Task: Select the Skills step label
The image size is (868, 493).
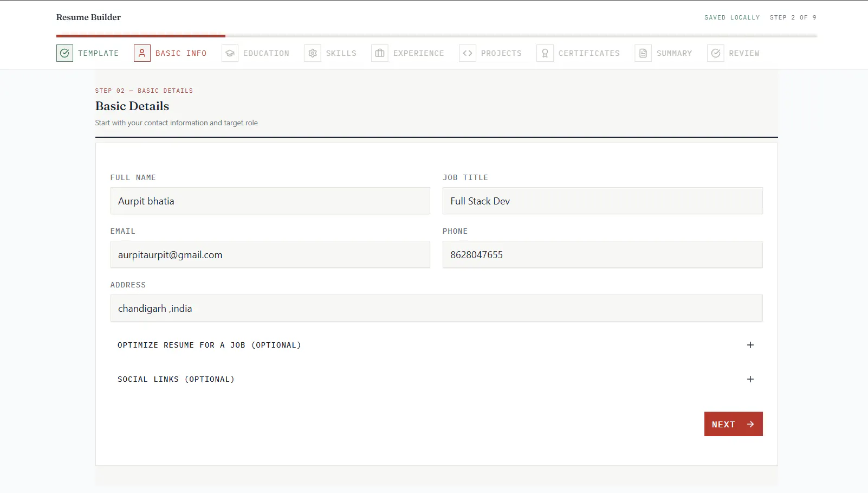Action: (x=341, y=53)
